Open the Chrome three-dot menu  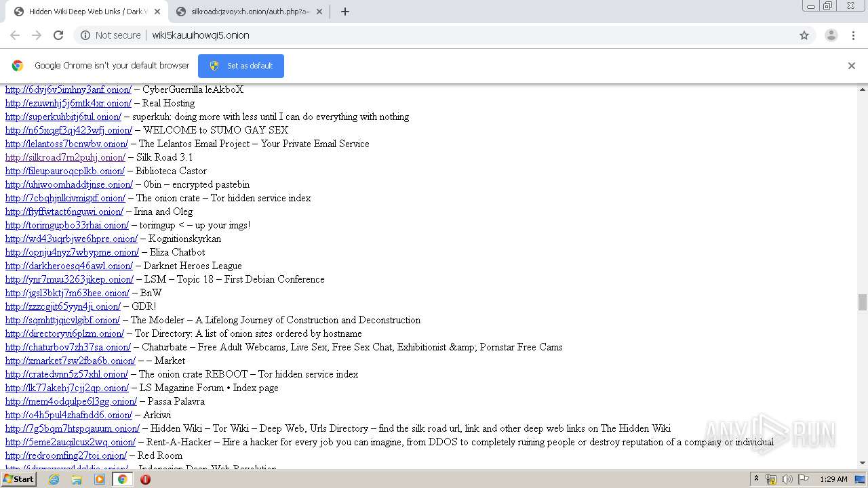854,35
